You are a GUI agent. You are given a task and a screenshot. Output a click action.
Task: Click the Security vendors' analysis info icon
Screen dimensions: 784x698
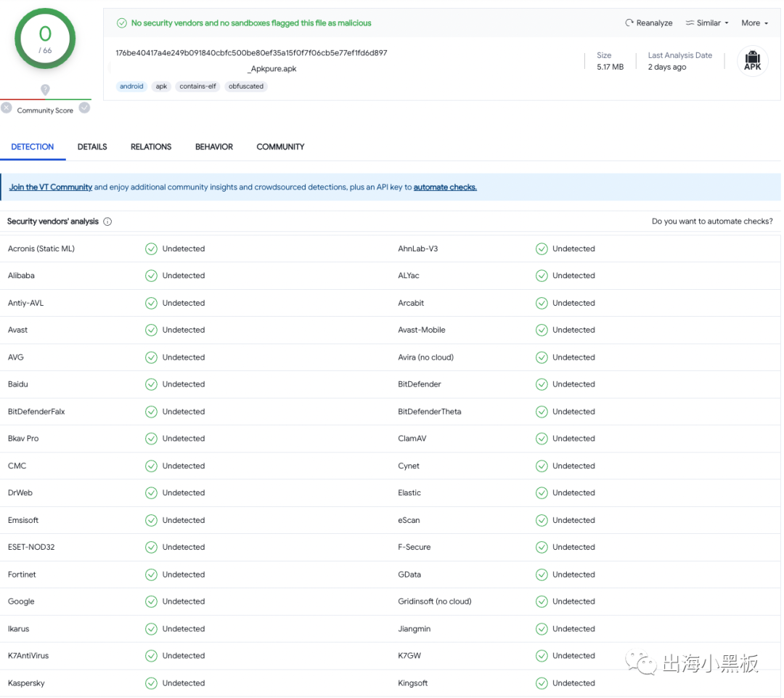[107, 222]
